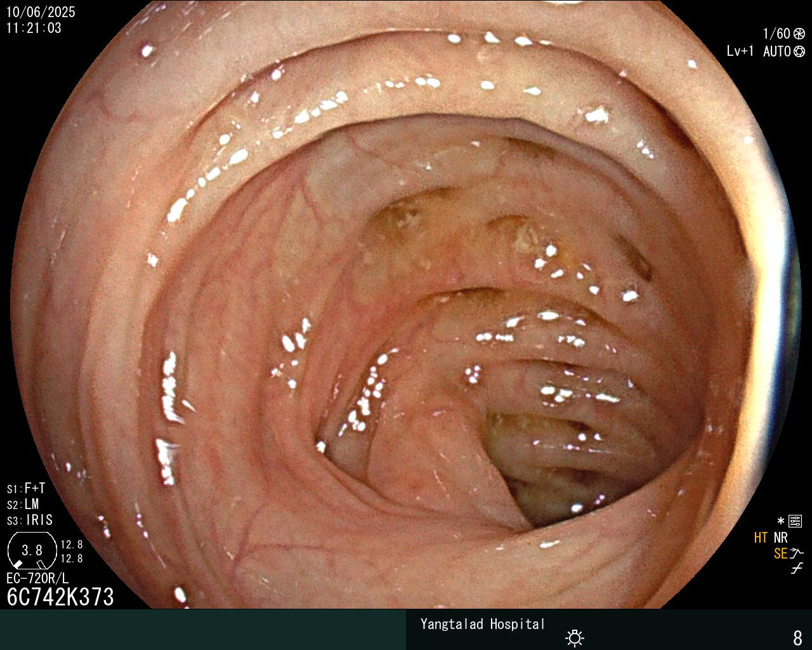
Task: Click the AUTO iris mode label
Action: [777, 51]
